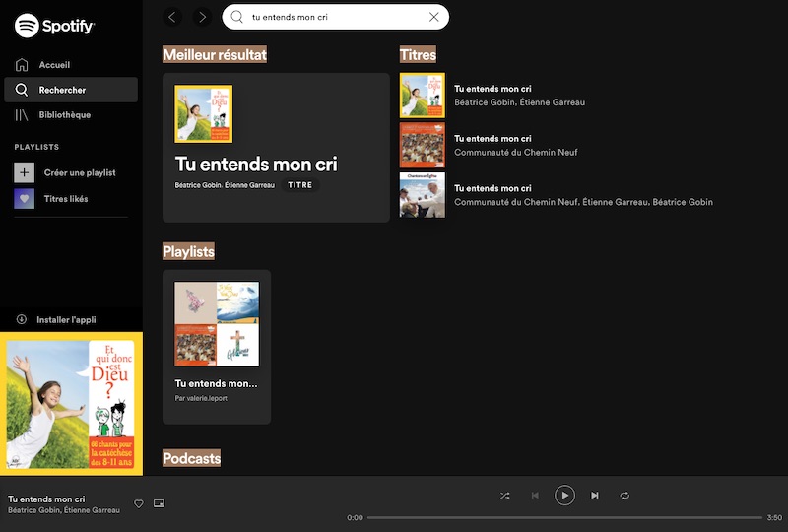
Task: Click Installer l'appli download arrow icon
Action: 22,319
